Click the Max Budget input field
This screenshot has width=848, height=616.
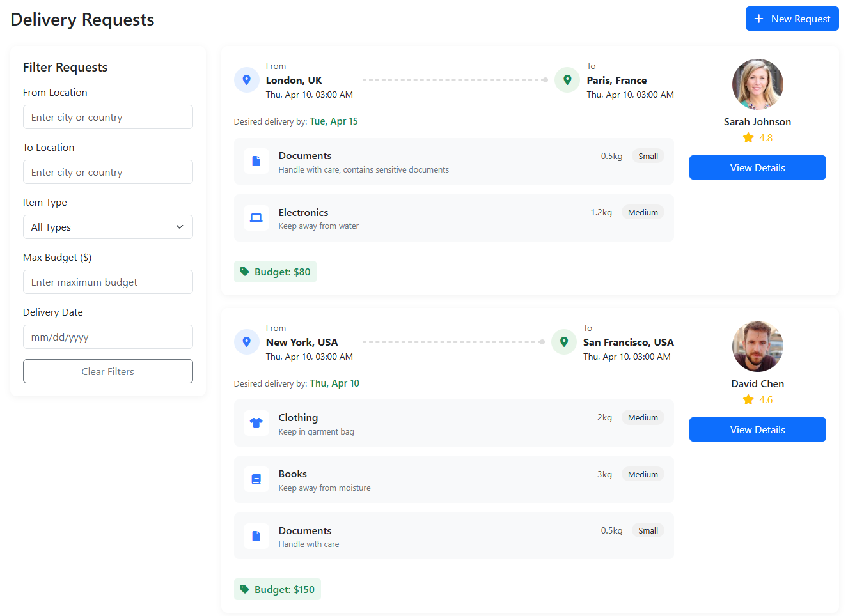[108, 282]
